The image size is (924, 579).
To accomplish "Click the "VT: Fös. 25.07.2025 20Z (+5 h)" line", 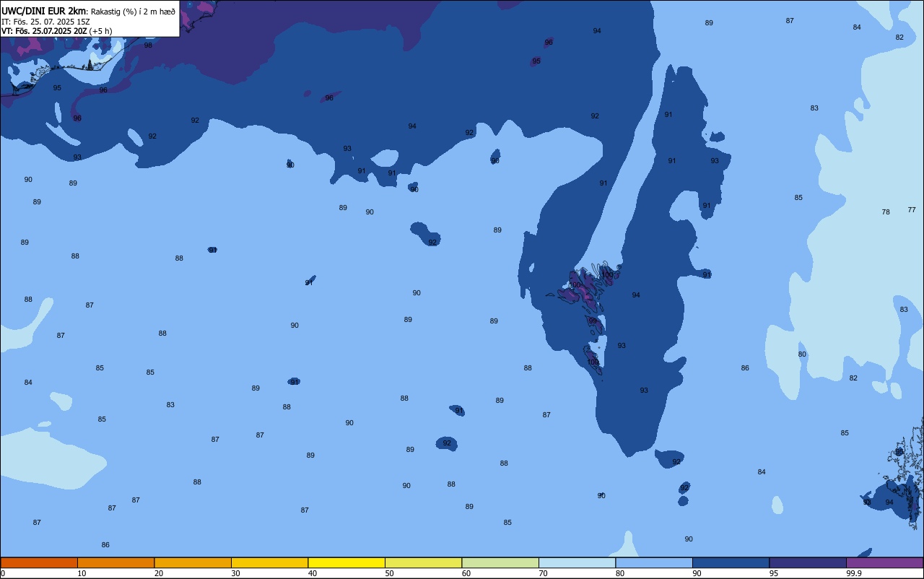I will click(56, 31).
